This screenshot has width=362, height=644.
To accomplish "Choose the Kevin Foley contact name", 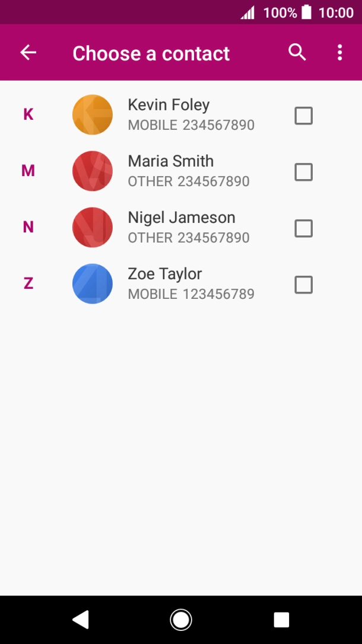I will pyautogui.click(x=169, y=105).
